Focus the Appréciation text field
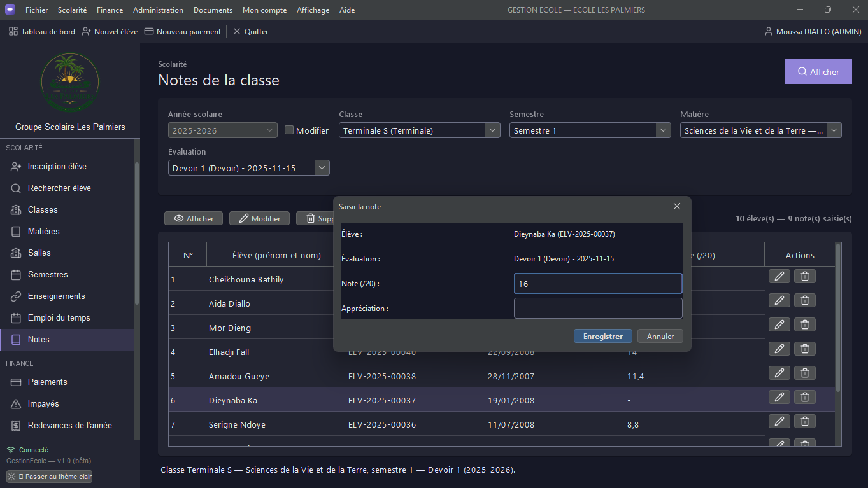 [598, 308]
